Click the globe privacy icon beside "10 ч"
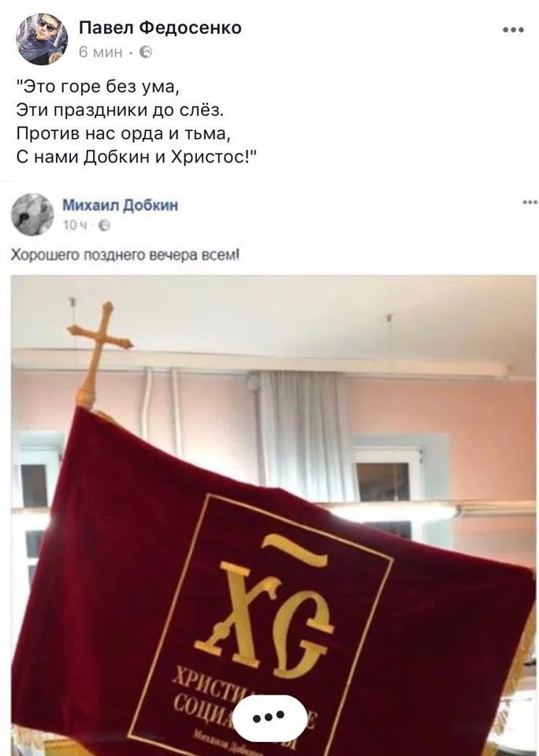This screenshot has height=756, width=539. [104, 225]
